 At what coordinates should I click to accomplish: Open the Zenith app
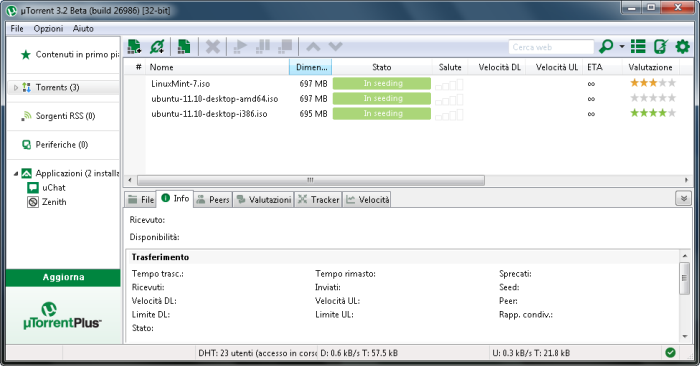[47, 202]
